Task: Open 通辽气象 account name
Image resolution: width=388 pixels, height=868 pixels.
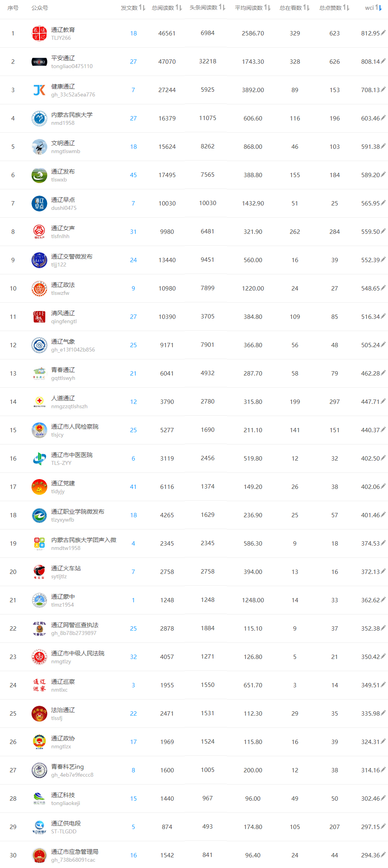Action: click(63, 341)
